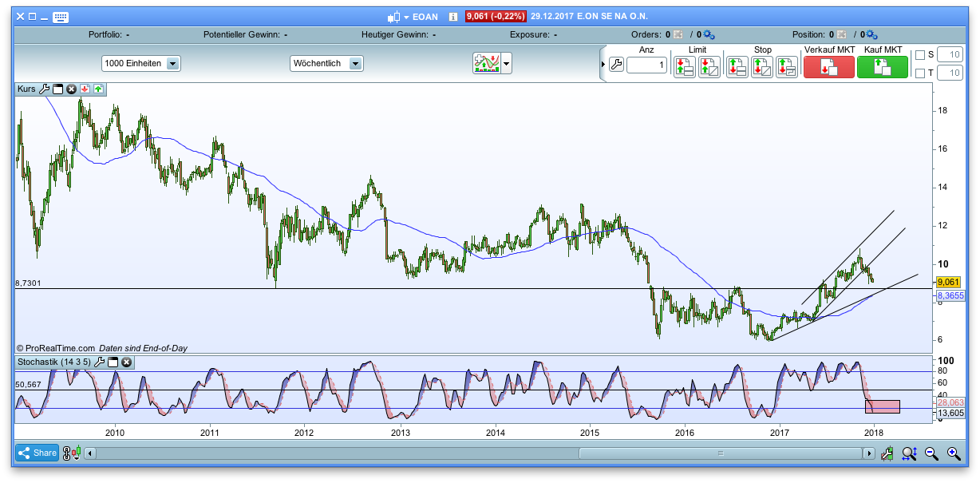Click the drawing tools icon at bottom right

(887, 453)
